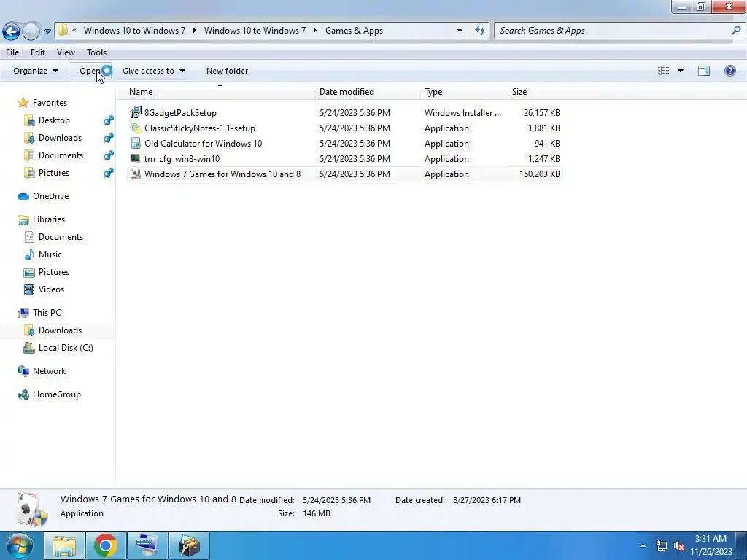The image size is (747, 560).
Task: Select Pictures under Libraries
Action: point(54,272)
